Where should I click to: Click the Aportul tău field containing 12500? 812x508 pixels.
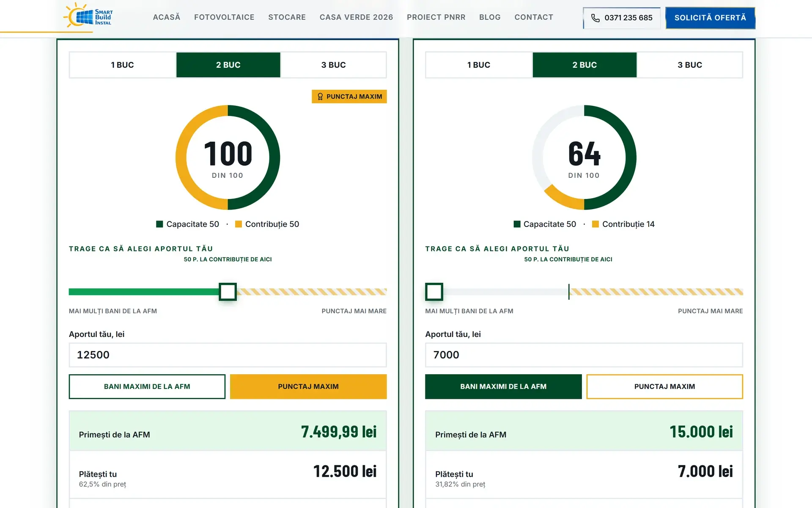228,355
